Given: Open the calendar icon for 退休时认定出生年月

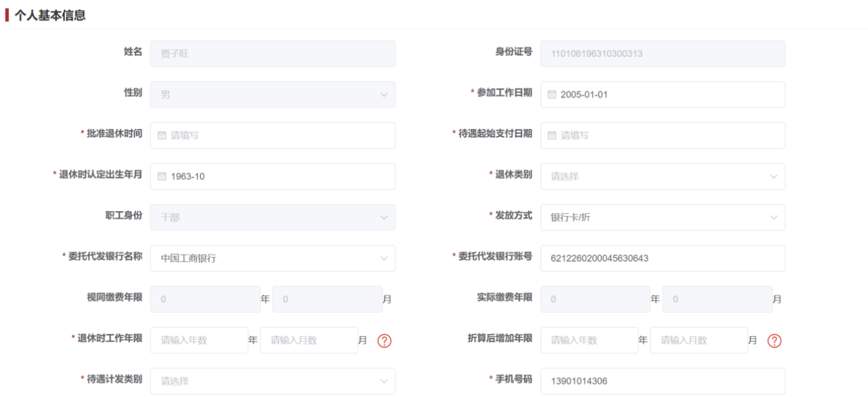Looking at the screenshot, I should [161, 177].
